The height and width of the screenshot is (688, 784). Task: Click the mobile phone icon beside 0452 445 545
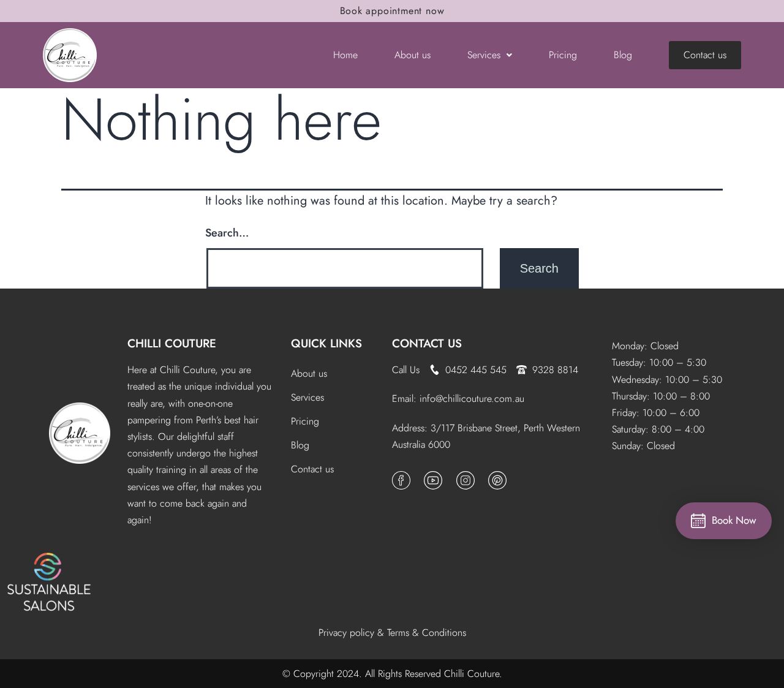(435, 369)
